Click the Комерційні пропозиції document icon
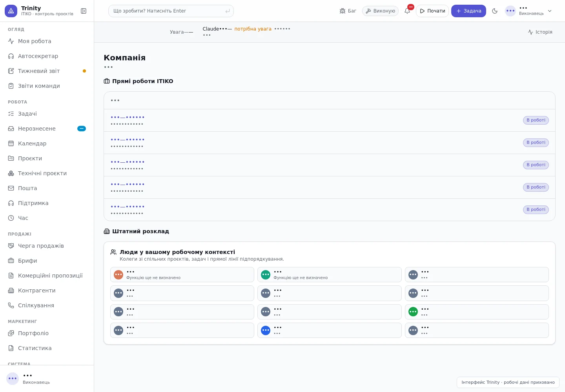565x392 pixels. pyautogui.click(x=11, y=276)
